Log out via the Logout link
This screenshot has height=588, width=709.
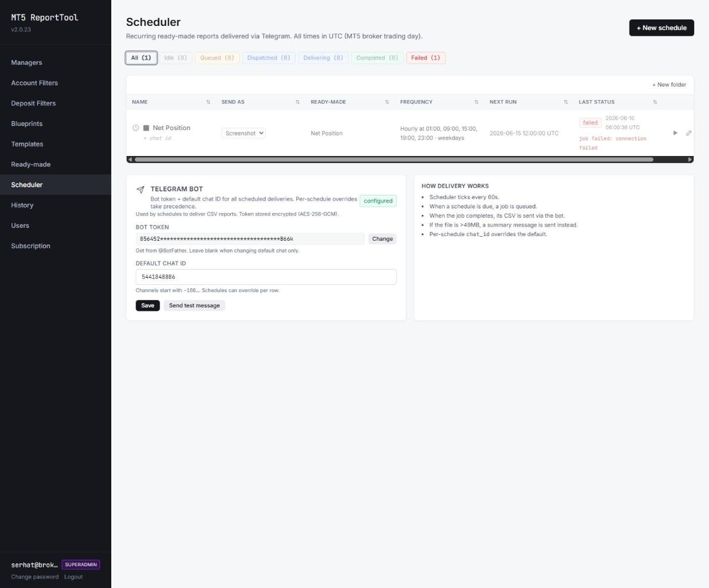click(x=74, y=577)
